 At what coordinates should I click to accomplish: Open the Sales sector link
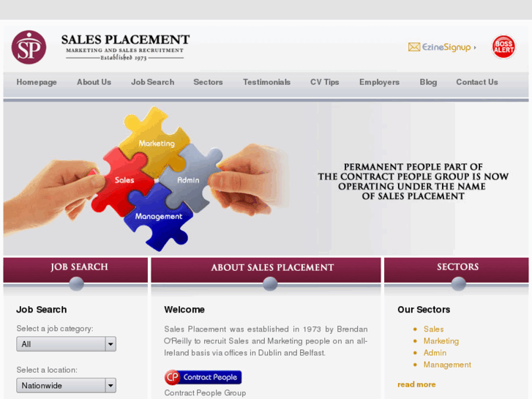click(434, 329)
